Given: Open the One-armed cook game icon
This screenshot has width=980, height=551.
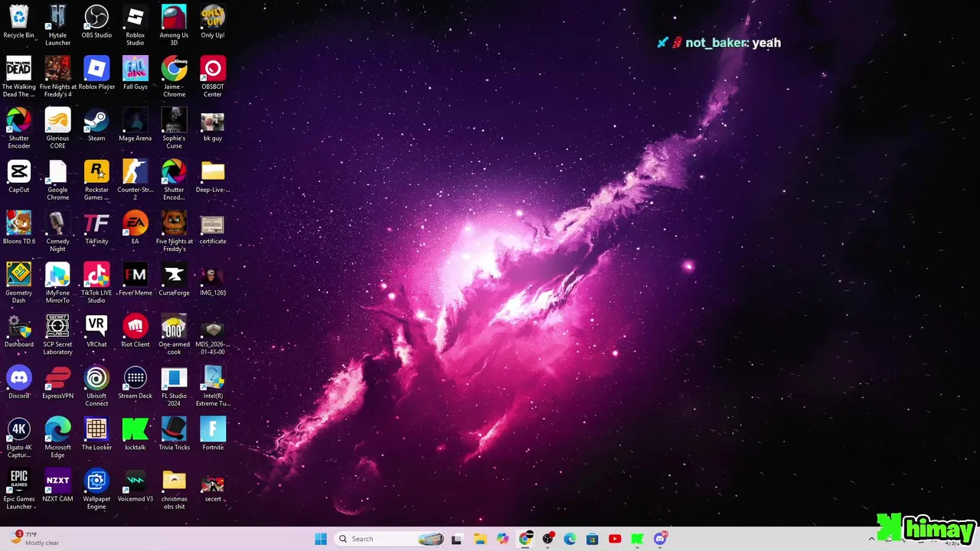Looking at the screenshot, I should point(174,334).
